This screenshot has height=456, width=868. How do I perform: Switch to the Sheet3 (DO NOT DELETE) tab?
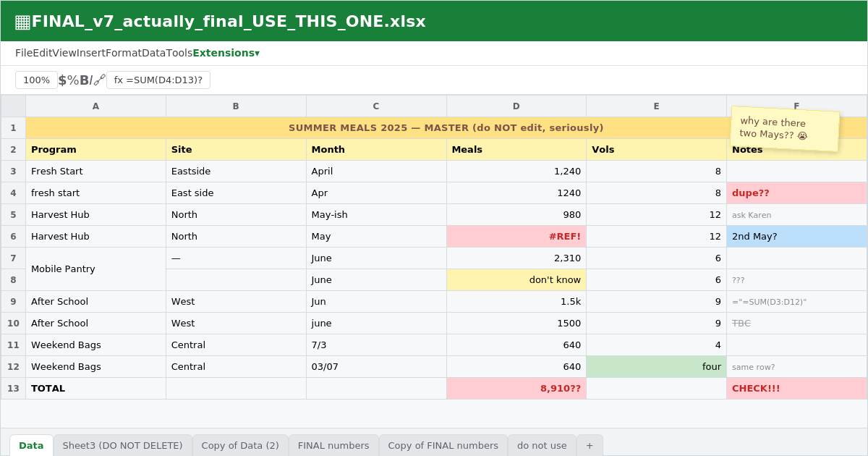click(x=122, y=446)
